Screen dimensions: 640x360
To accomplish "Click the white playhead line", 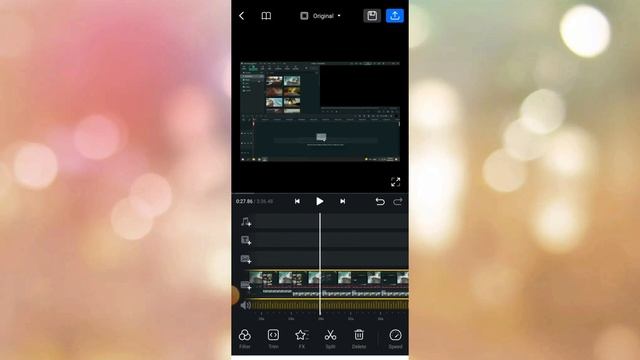I will coord(320,265).
